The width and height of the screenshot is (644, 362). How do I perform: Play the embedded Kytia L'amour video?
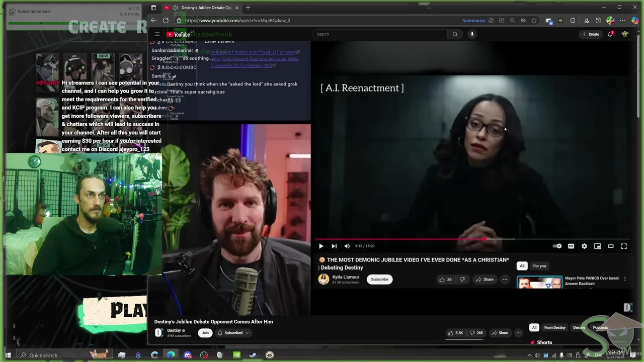click(x=321, y=246)
